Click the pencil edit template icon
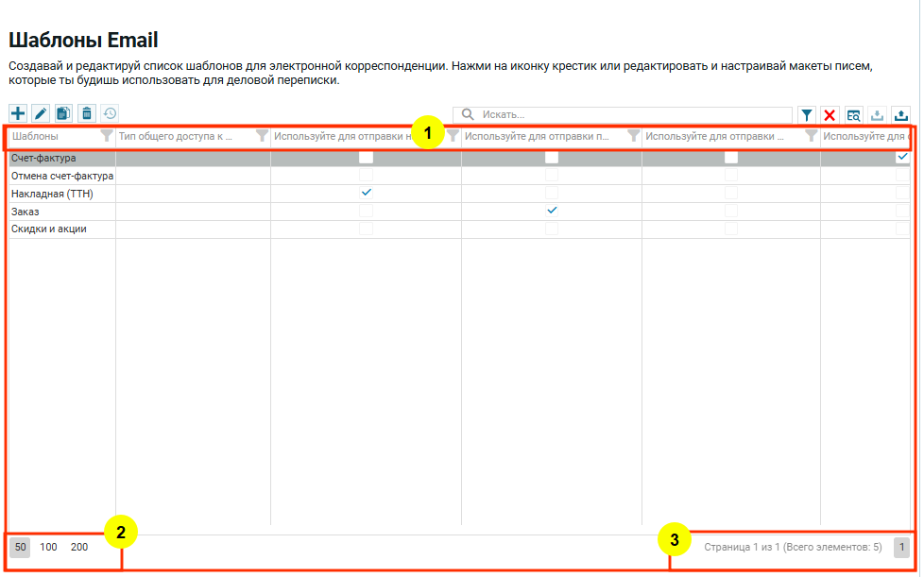The height and width of the screenshot is (577, 924). click(41, 114)
